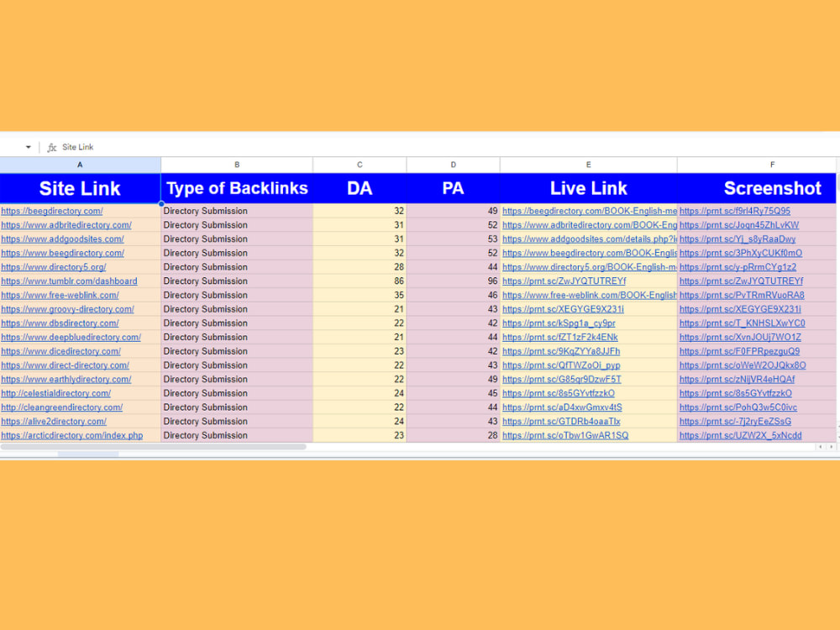840x630 pixels.
Task: Open live link prnt.sc/XEGYGE9X231i in column E
Action: pos(563,309)
